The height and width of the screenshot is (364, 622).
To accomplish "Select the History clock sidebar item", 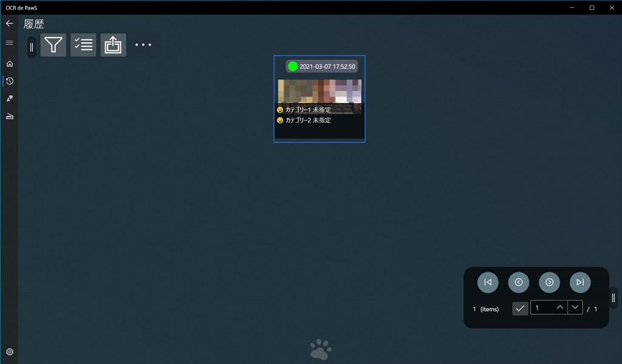I will tap(9, 81).
